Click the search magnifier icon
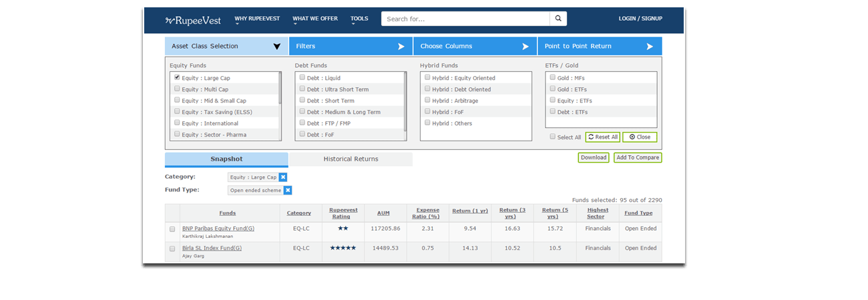The height and width of the screenshot is (300, 868). [558, 19]
